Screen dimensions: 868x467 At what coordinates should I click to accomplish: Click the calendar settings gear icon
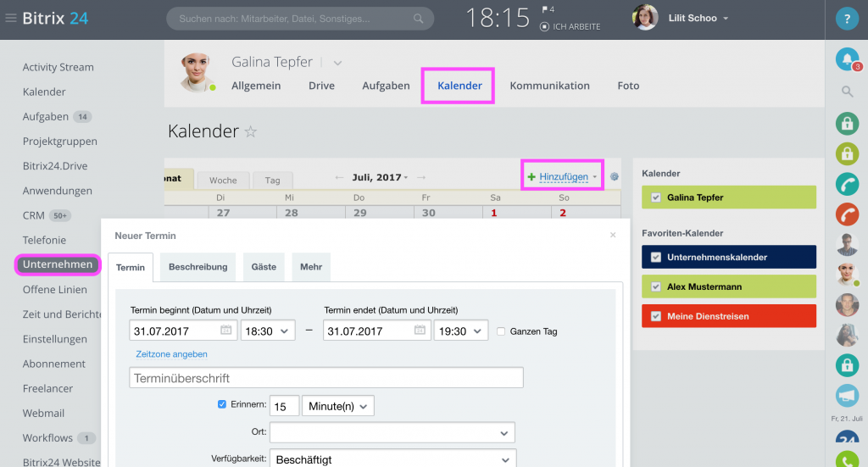click(614, 177)
